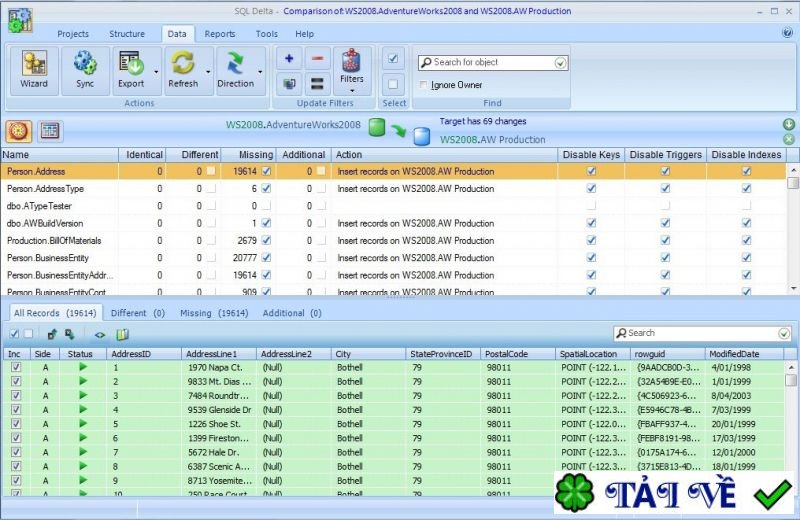Toggle the Ignore Owner checkbox

424,85
